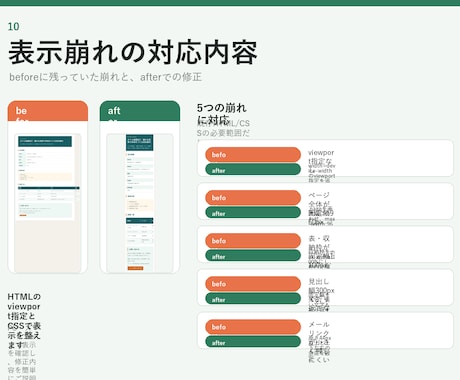Click the after pill in the ページ row

click(253, 212)
